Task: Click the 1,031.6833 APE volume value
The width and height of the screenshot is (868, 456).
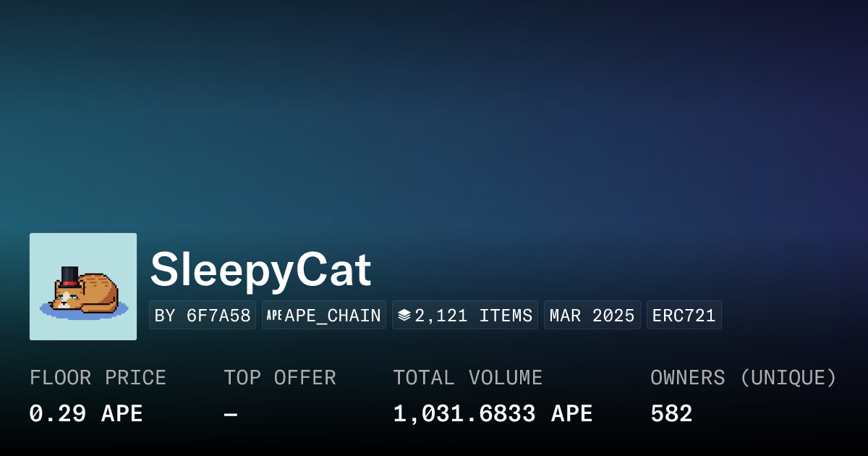Action: point(493,414)
